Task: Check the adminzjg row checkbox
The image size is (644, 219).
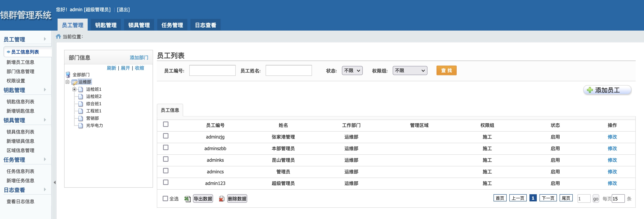Action: coord(166,136)
